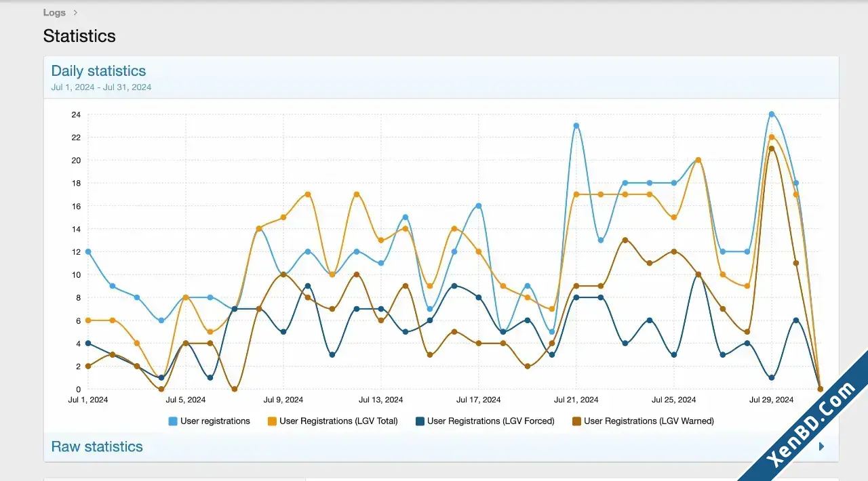Screen dimensions: 868x481
Task: Click the 'Statistics' page title
Action: coord(79,36)
